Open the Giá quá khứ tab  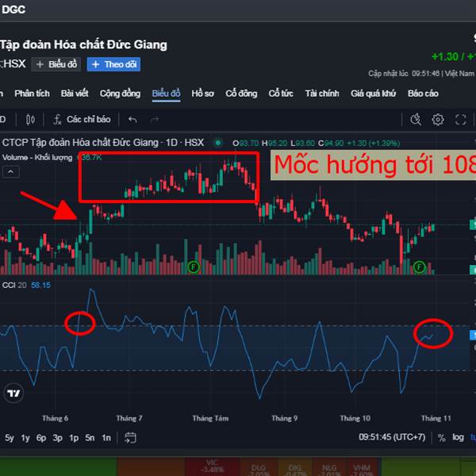tap(374, 94)
